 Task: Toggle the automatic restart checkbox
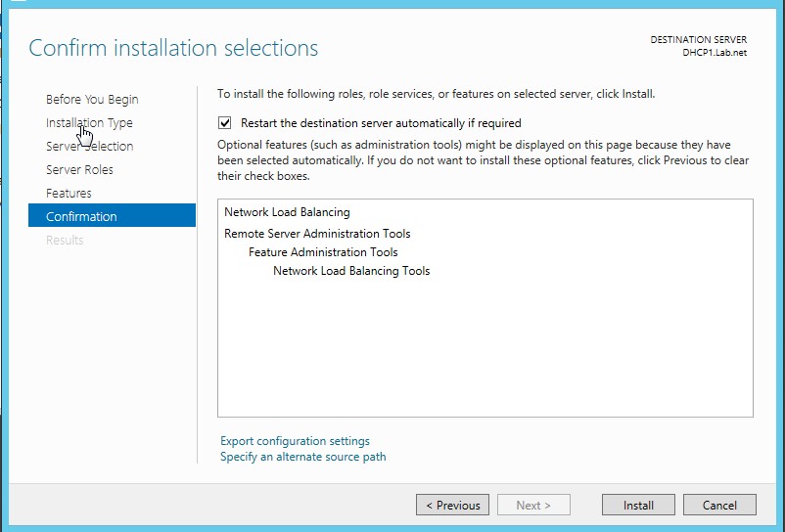(x=225, y=123)
